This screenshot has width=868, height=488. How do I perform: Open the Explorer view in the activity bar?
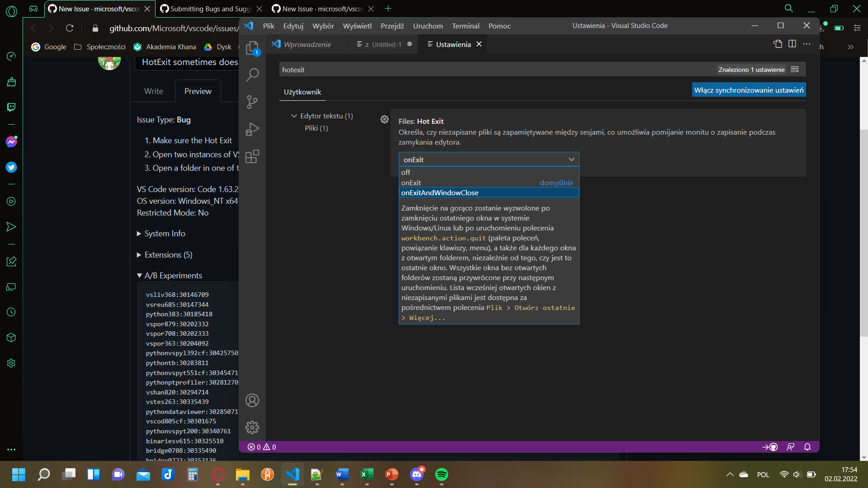[252, 47]
